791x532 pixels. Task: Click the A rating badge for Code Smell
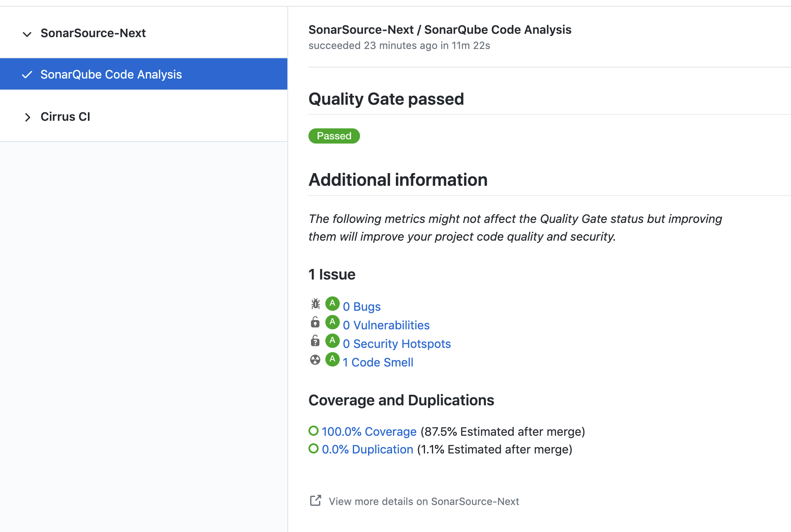(x=333, y=359)
